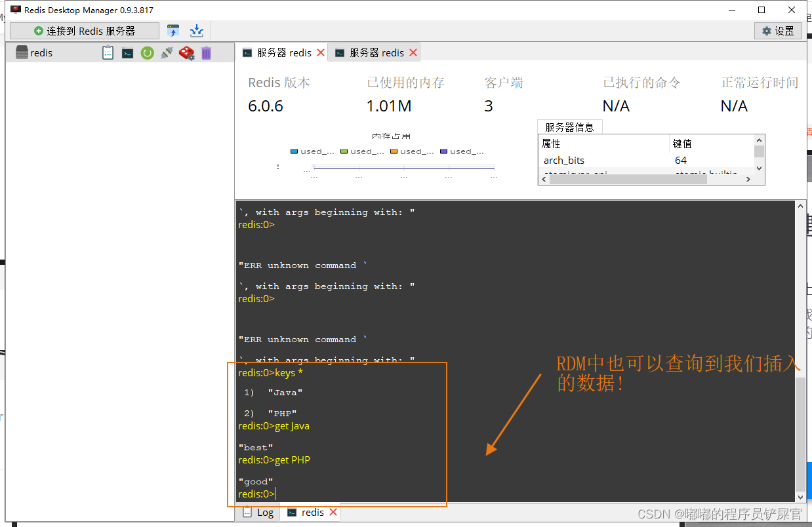Click the import connections icon in toolbar
Viewport: 812px width, 527px height.
[173, 31]
